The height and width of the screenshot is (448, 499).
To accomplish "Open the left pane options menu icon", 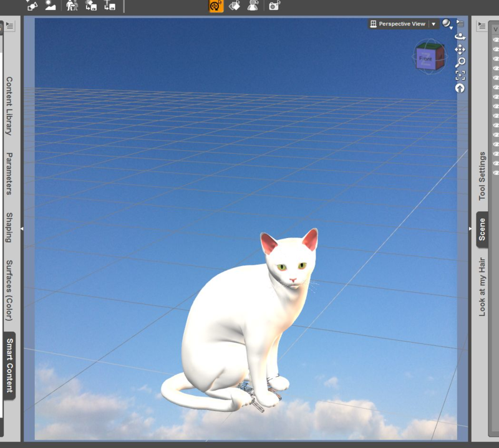I will (9, 26).
